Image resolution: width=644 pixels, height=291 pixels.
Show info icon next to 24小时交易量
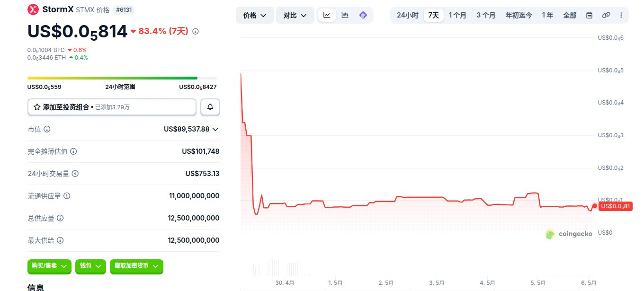(75, 174)
